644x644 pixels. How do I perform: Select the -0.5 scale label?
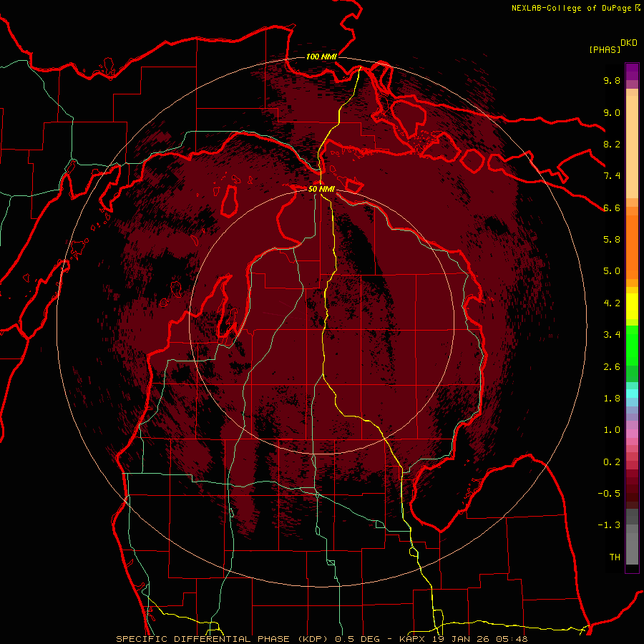pos(609,494)
